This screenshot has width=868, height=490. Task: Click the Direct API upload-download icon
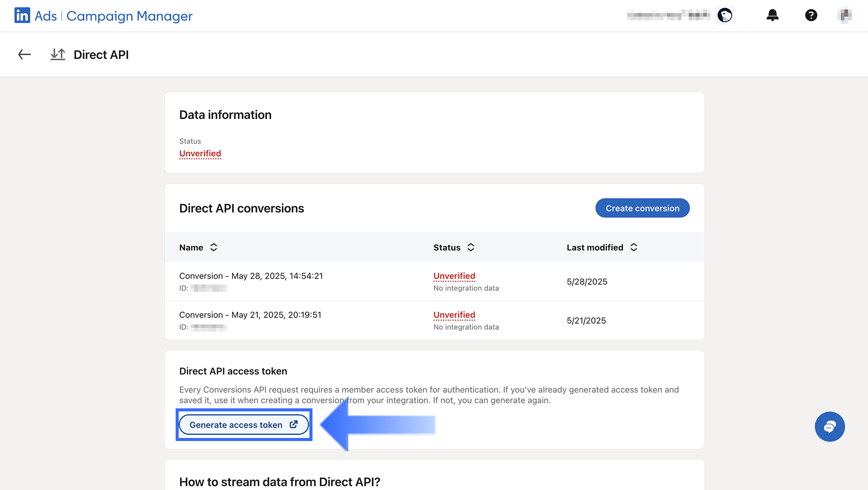[58, 55]
